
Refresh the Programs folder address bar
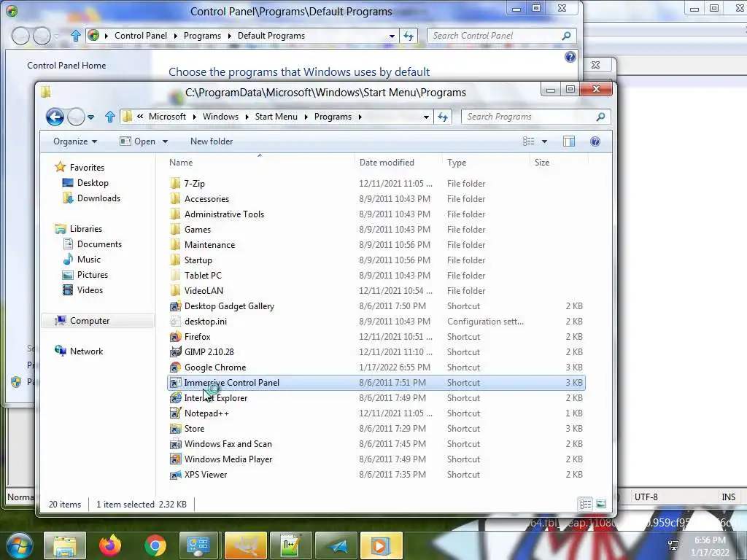click(x=443, y=117)
